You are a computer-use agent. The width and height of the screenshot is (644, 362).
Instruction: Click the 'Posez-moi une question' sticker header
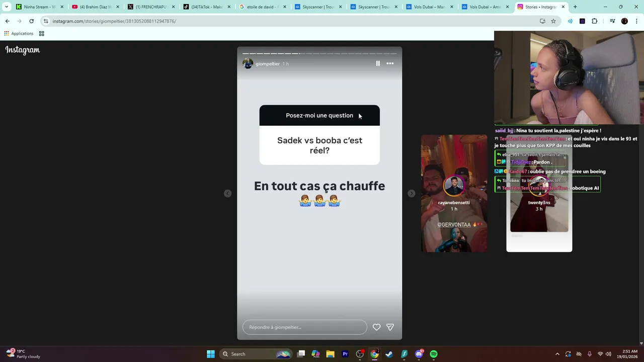click(319, 116)
